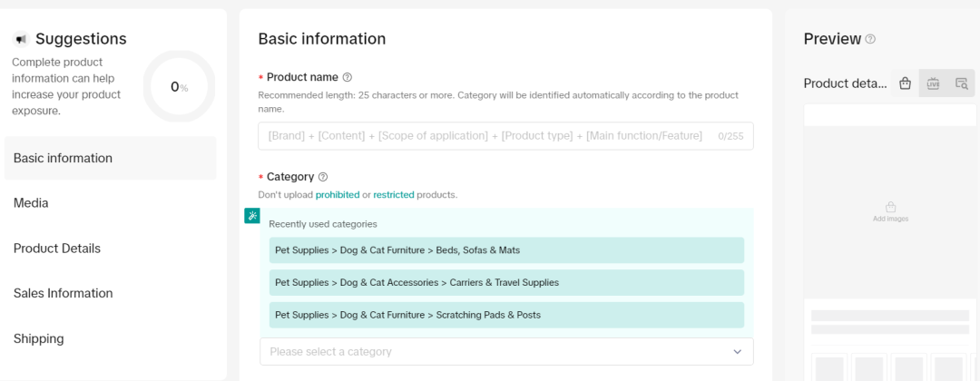Open the Product Details section
The height and width of the screenshot is (381, 980).
pos(57,249)
